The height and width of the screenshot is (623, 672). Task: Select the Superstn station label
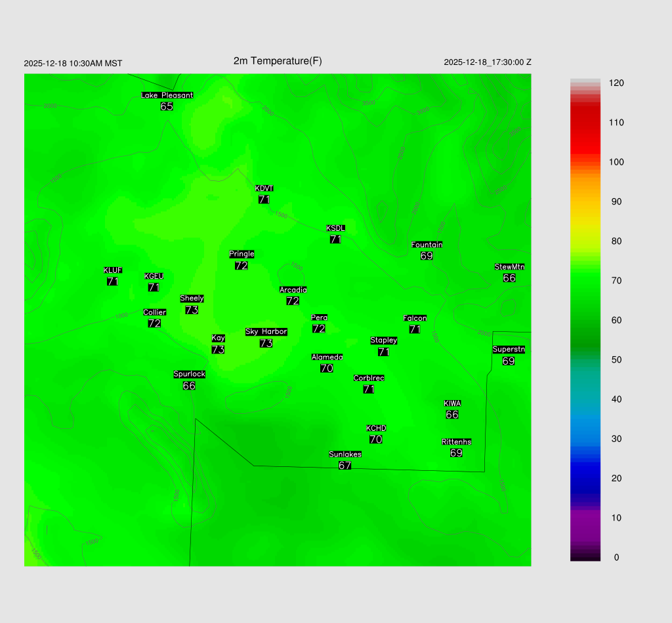[509, 350]
